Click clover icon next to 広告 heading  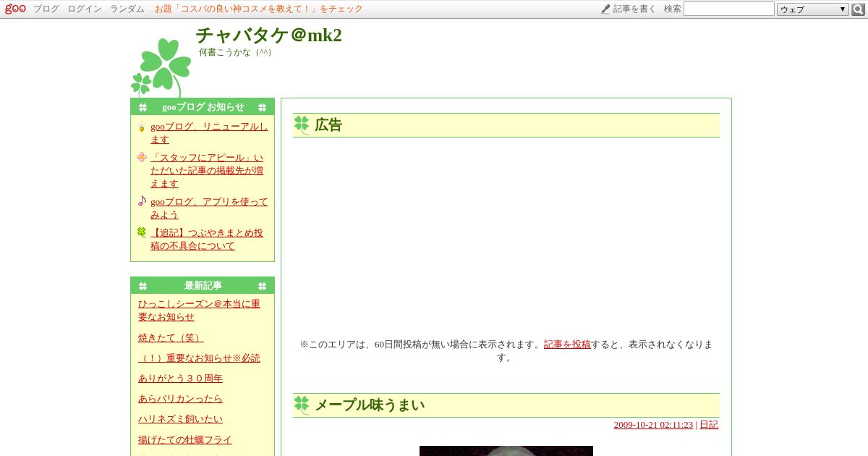(x=302, y=125)
